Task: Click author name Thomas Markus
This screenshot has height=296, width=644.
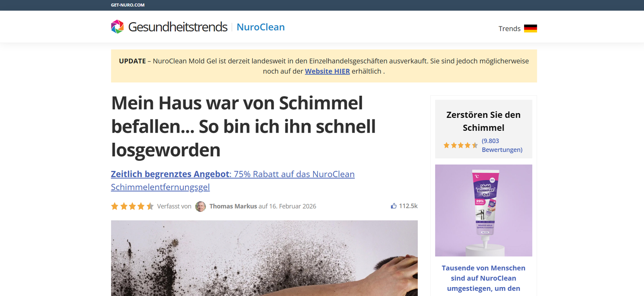Action: coord(233,206)
